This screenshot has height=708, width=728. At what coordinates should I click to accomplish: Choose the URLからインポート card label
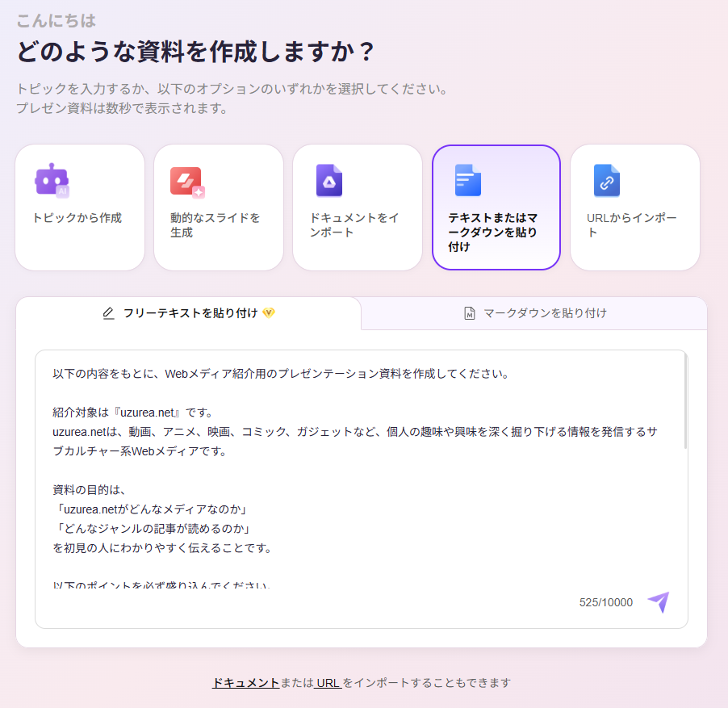point(631,225)
